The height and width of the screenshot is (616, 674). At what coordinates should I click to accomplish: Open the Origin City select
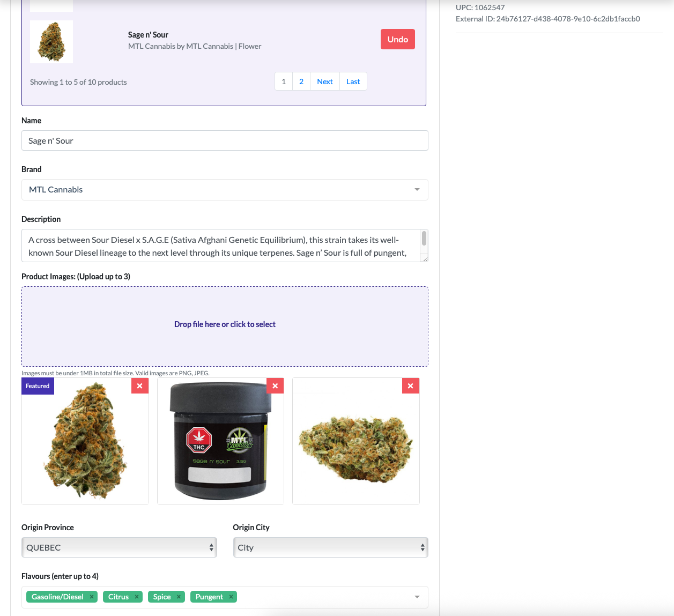tap(330, 547)
